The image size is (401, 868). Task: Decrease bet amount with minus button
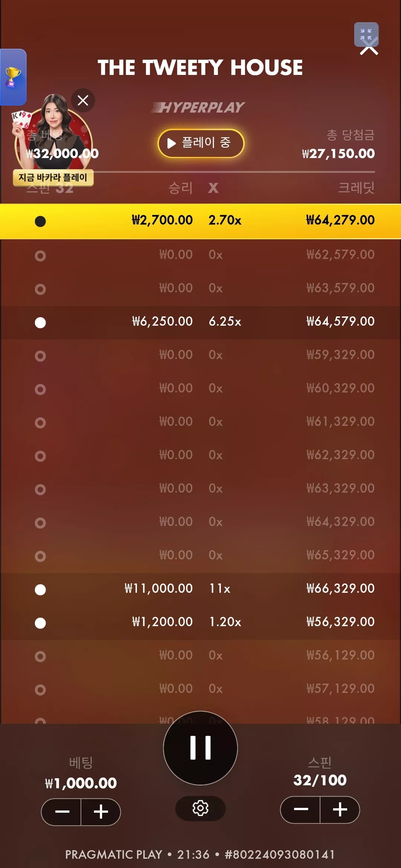61,812
